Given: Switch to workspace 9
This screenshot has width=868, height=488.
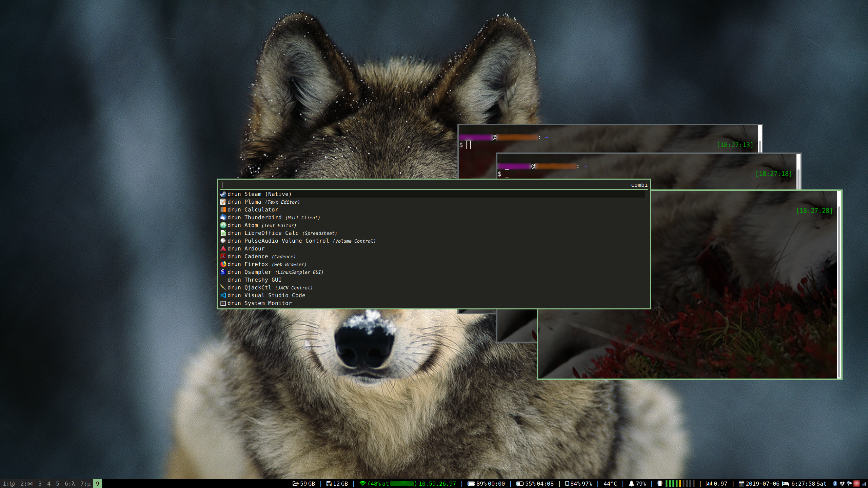Looking at the screenshot, I should [x=98, y=484].
